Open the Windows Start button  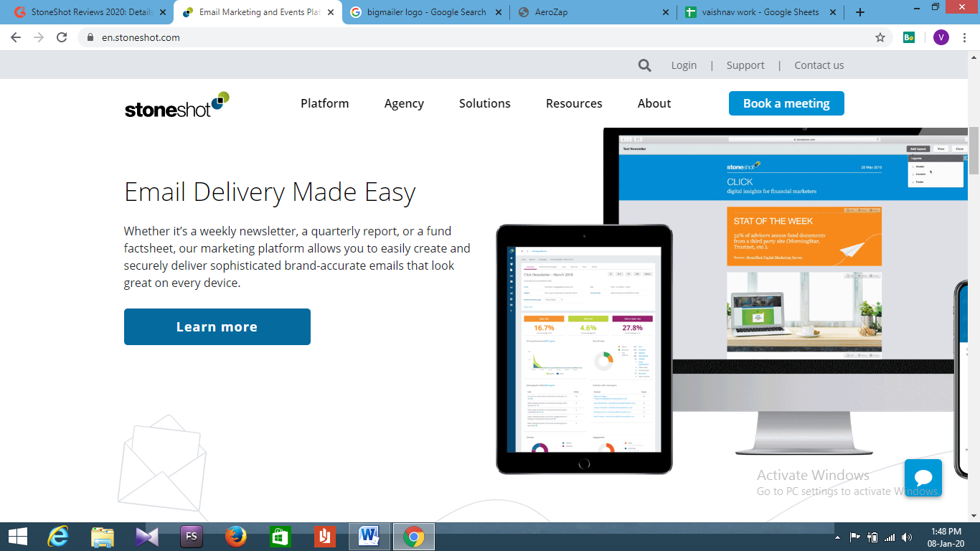(x=18, y=537)
